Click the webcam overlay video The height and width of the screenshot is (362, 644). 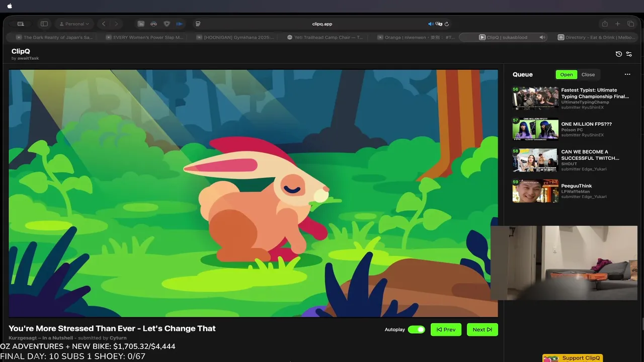[x=564, y=263]
